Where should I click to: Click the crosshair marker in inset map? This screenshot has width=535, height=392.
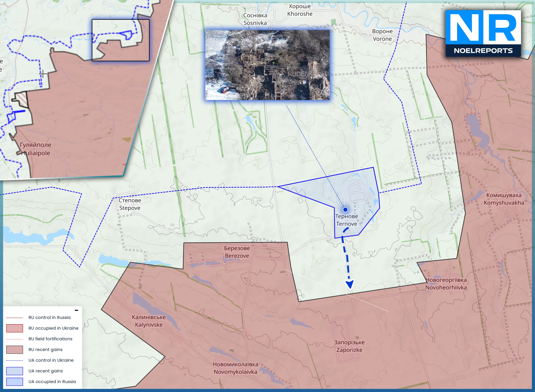click(43, 74)
